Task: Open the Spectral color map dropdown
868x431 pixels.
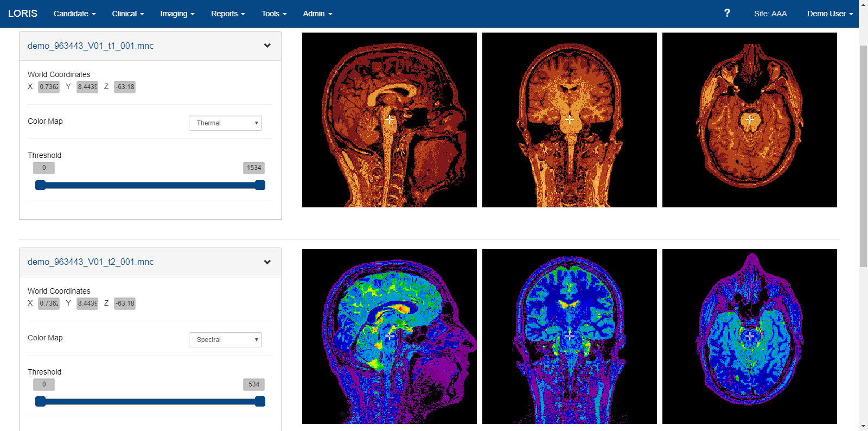Action: 225,340
